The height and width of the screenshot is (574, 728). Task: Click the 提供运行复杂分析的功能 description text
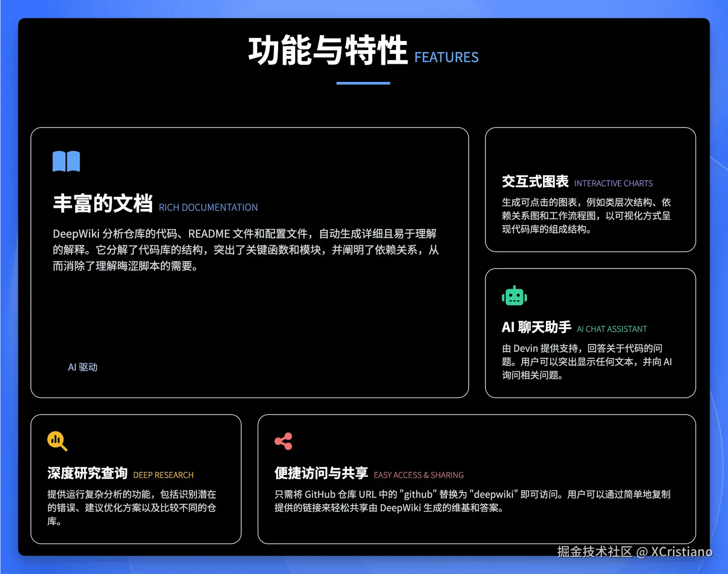[132, 508]
